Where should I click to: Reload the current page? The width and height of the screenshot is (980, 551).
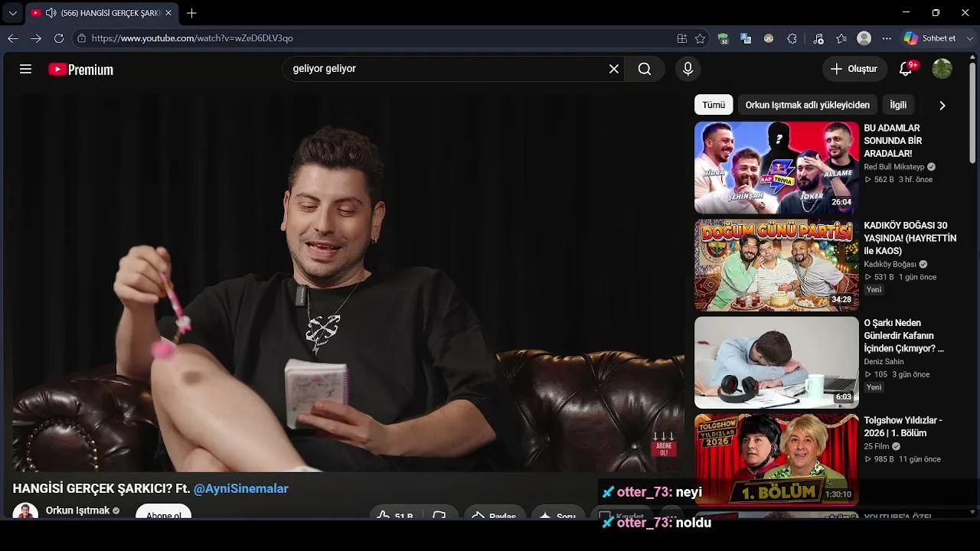pos(59,38)
